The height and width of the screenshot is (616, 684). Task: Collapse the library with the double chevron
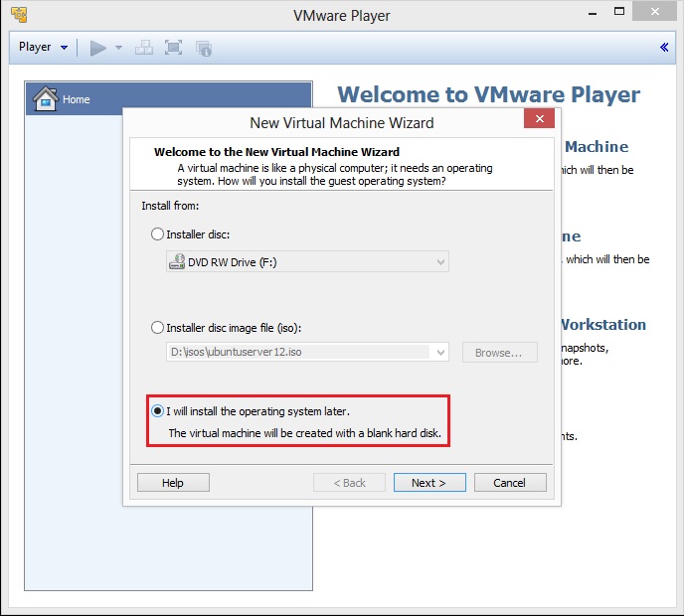(x=664, y=47)
